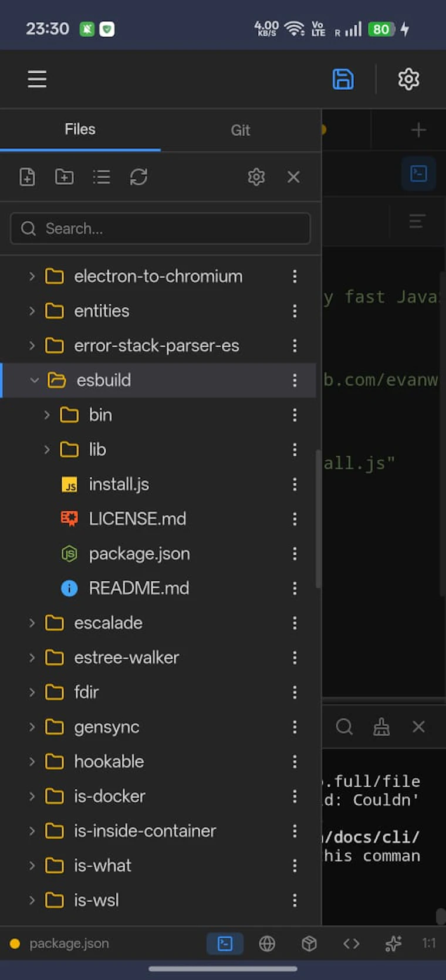The image size is (446, 980).
Task: Create a new folder
Action: point(64,177)
